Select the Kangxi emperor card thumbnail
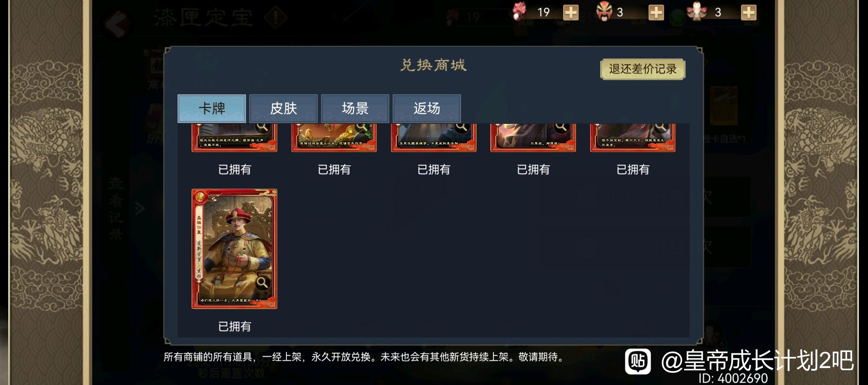The image size is (868, 385). [x=234, y=249]
